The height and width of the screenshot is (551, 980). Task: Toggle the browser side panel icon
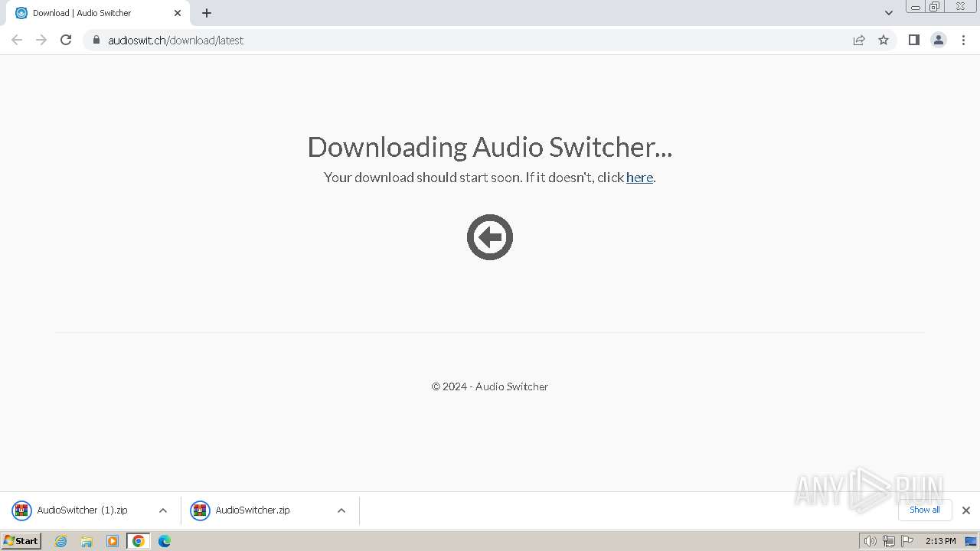coord(913,40)
